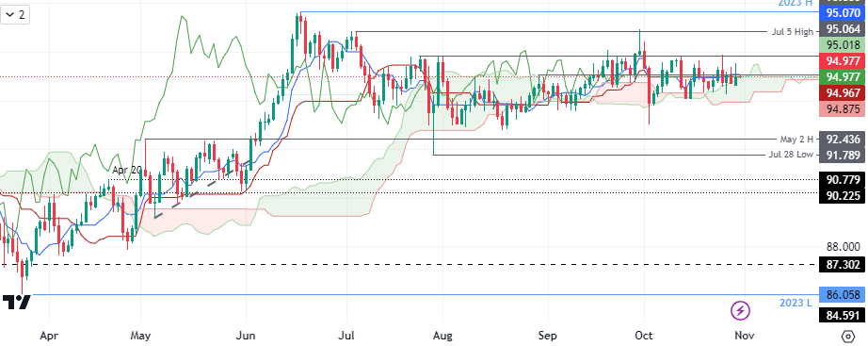Select the Jul 28 Low level label

[x=791, y=155]
